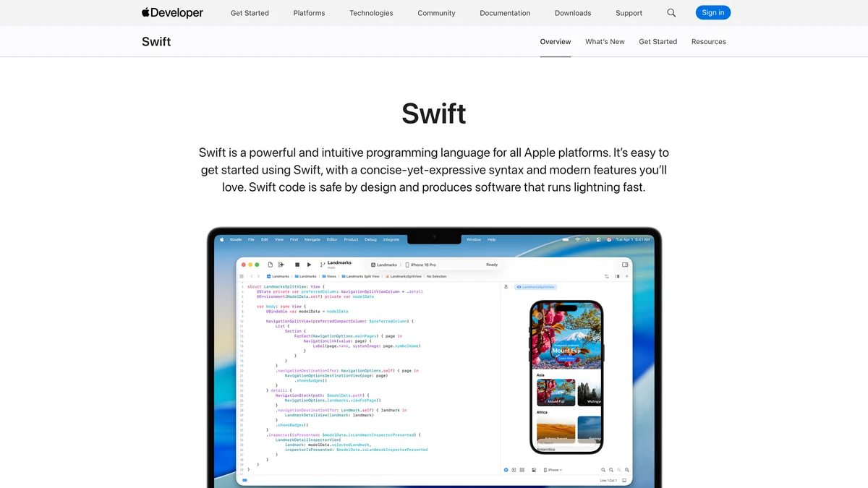Screen dimensions: 868x488
Task: Zoom in the preview canvas
Action: pyautogui.click(x=627, y=470)
